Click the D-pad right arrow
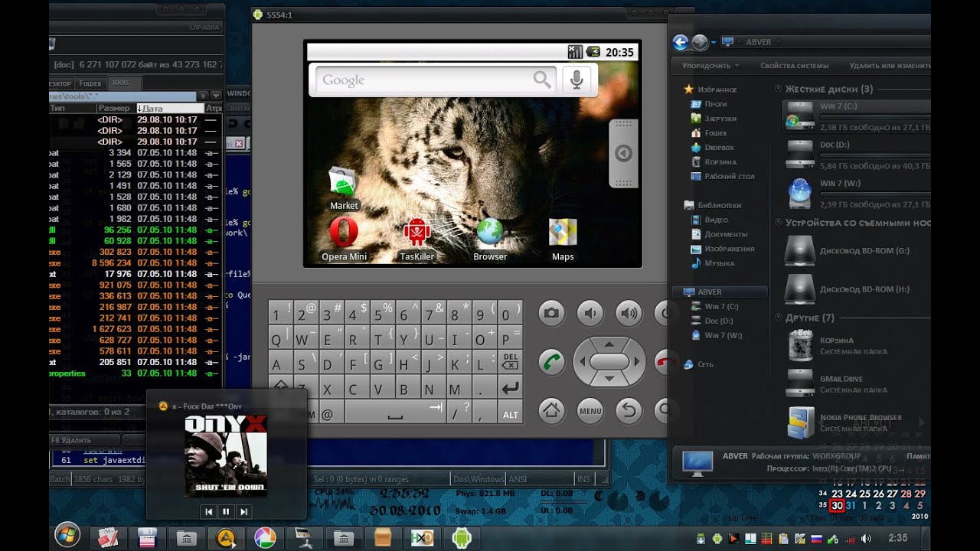This screenshot has width=980, height=551. point(637,361)
